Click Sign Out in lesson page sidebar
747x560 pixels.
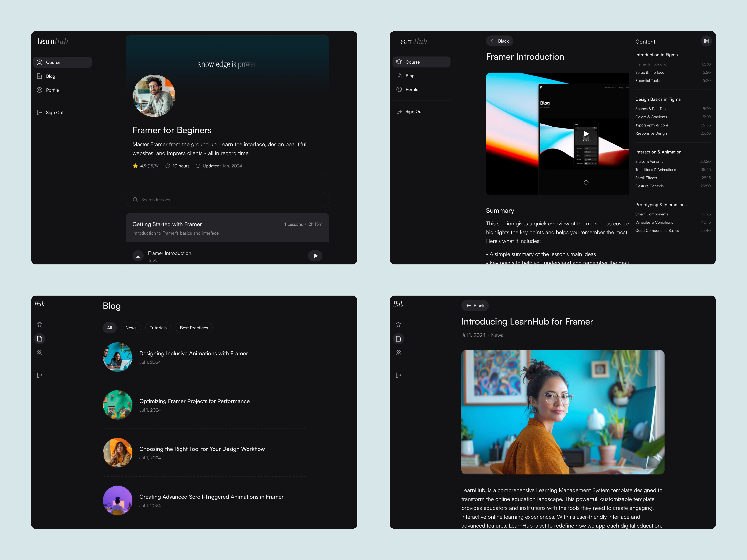tap(414, 112)
